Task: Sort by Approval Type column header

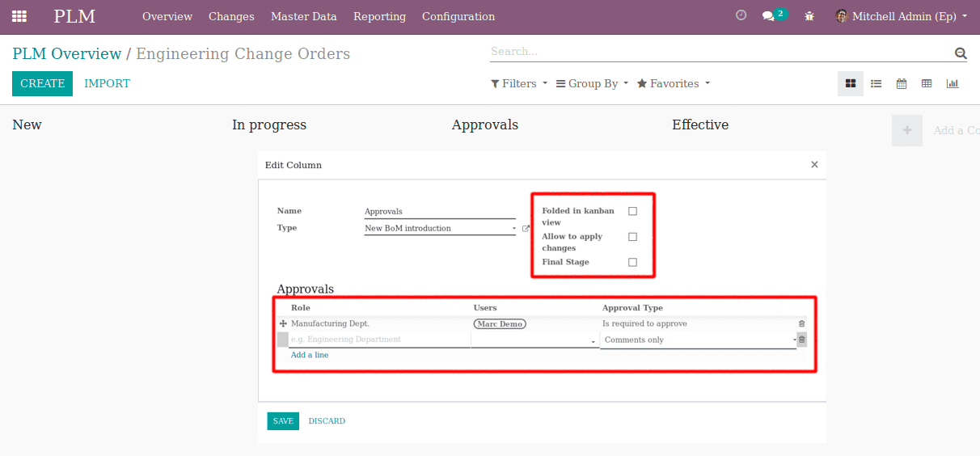Action: [x=632, y=308]
